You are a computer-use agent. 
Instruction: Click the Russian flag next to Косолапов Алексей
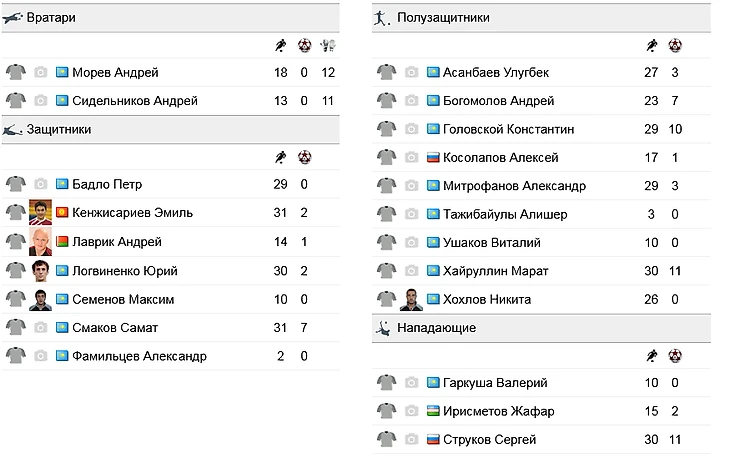(433, 157)
